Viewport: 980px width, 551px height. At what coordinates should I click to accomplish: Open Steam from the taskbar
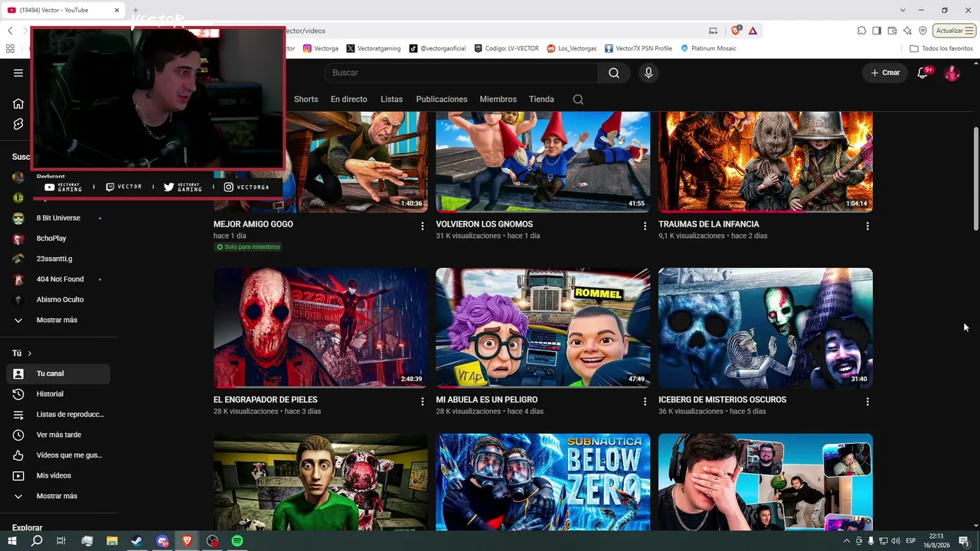point(137,541)
